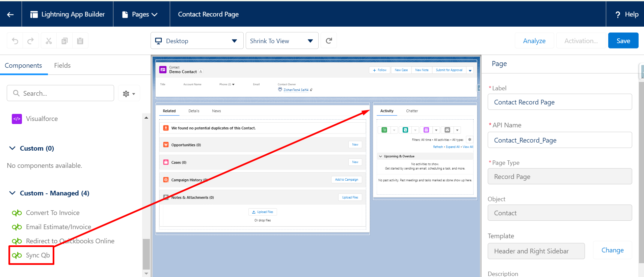Switch to the Fields tab
Screen dimensions: 644x277
coord(62,65)
